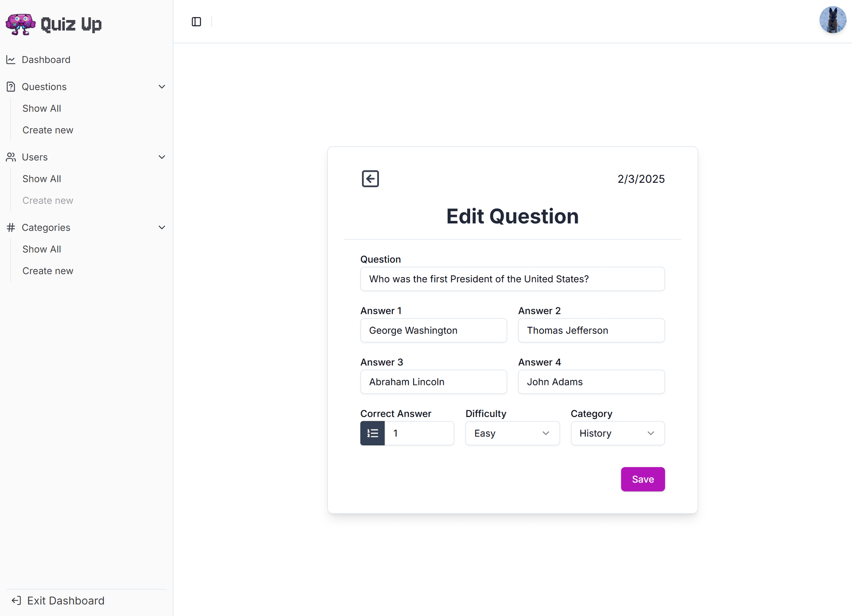Collapse the Questions section chevron

tap(162, 86)
